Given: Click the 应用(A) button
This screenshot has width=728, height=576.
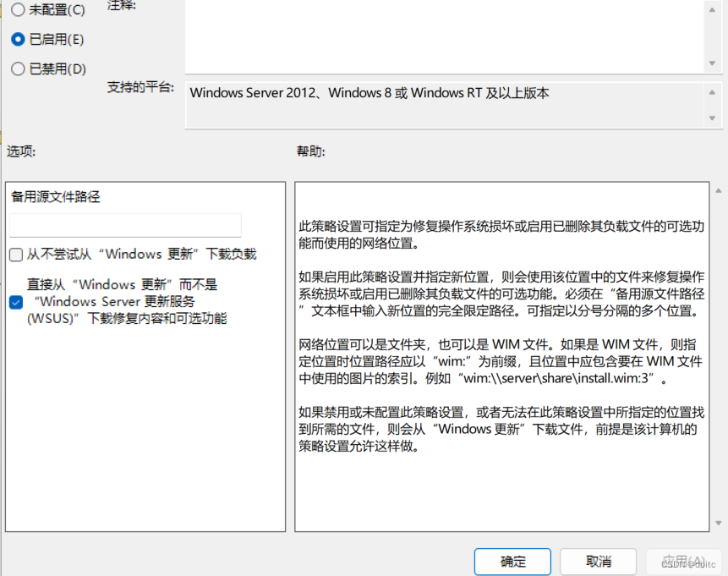Looking at the screenshot, I should (x=684, y=562).
